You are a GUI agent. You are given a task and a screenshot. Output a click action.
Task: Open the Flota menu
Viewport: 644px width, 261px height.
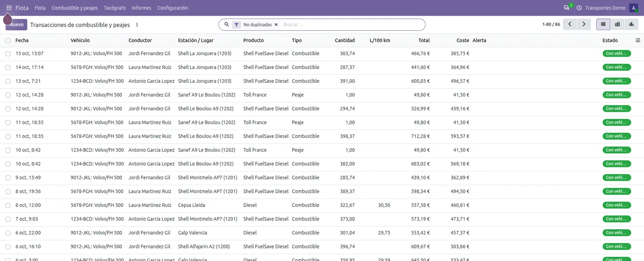[x=40, y=8]
